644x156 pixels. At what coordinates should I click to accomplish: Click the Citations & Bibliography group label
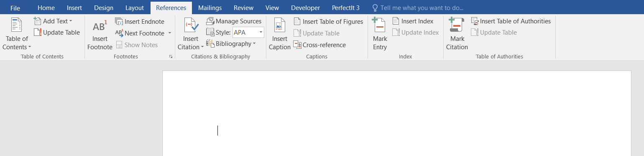click(x=220, y=56)
